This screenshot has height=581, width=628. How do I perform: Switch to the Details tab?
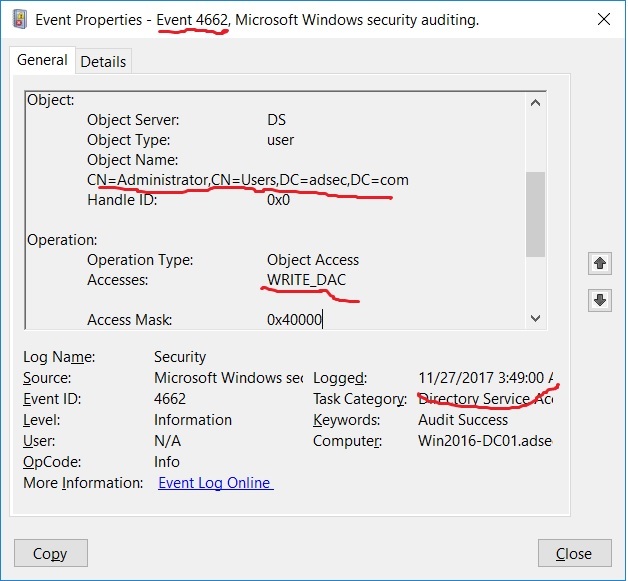(103, 62)
